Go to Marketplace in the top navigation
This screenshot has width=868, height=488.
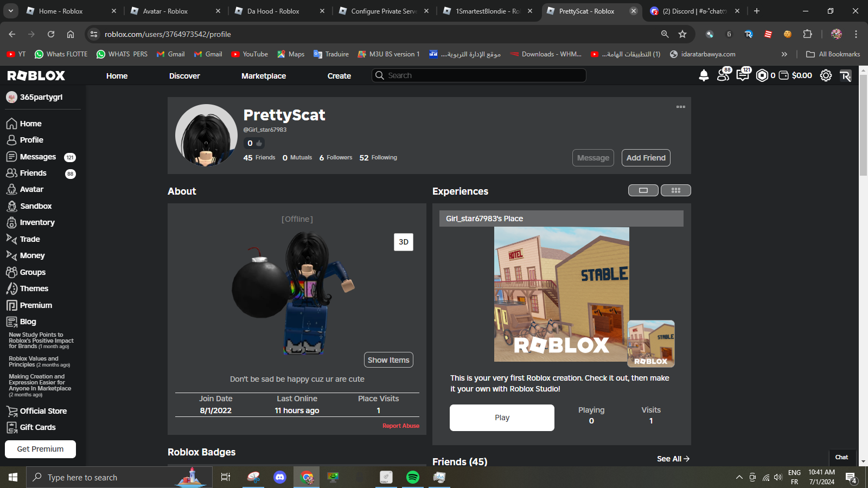(x=264, y=76)
